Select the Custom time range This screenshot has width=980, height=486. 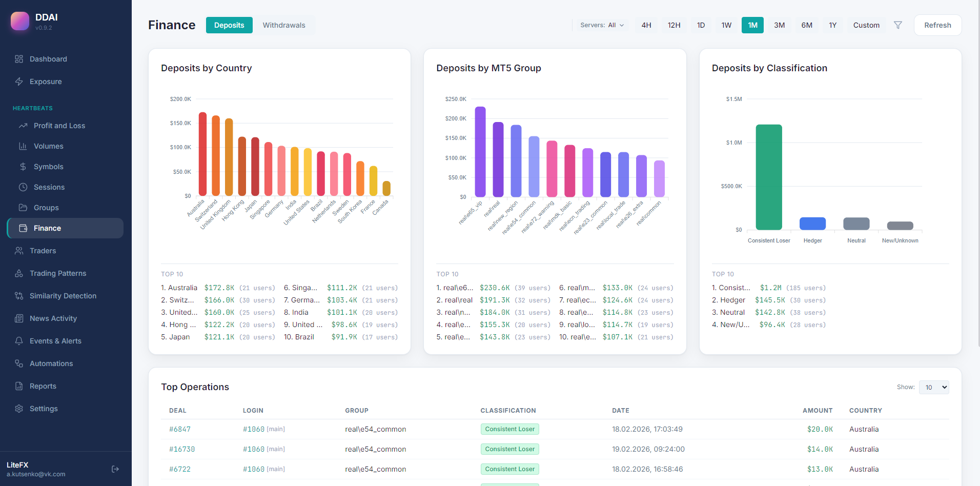tap(866, 25)
